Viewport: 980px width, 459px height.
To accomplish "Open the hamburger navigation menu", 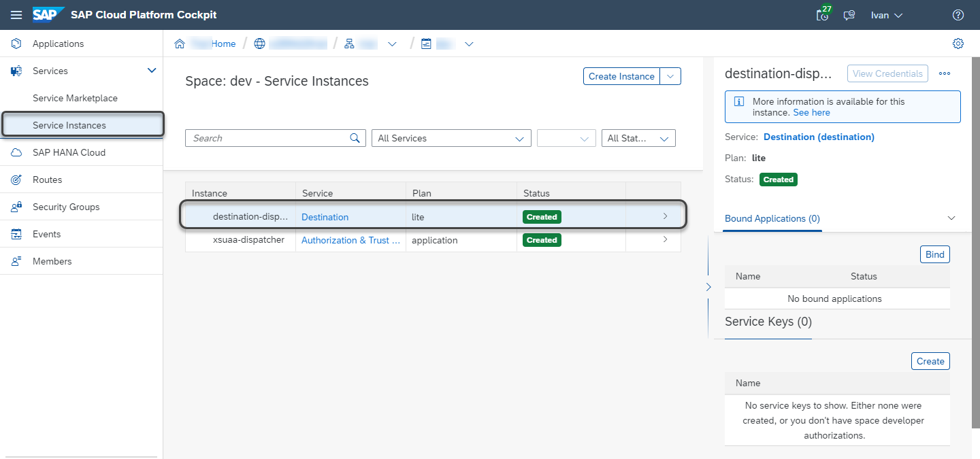I will click(x=16, y=15).
